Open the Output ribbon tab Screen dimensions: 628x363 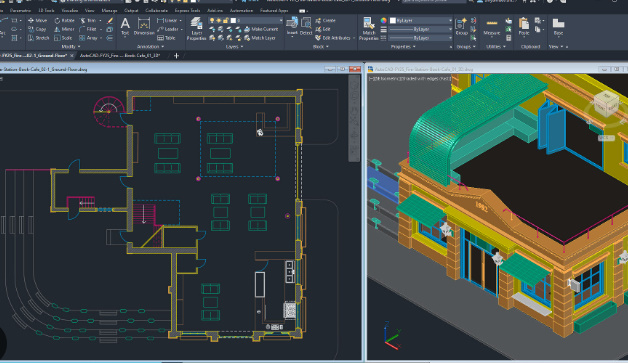tap(131, 10)
